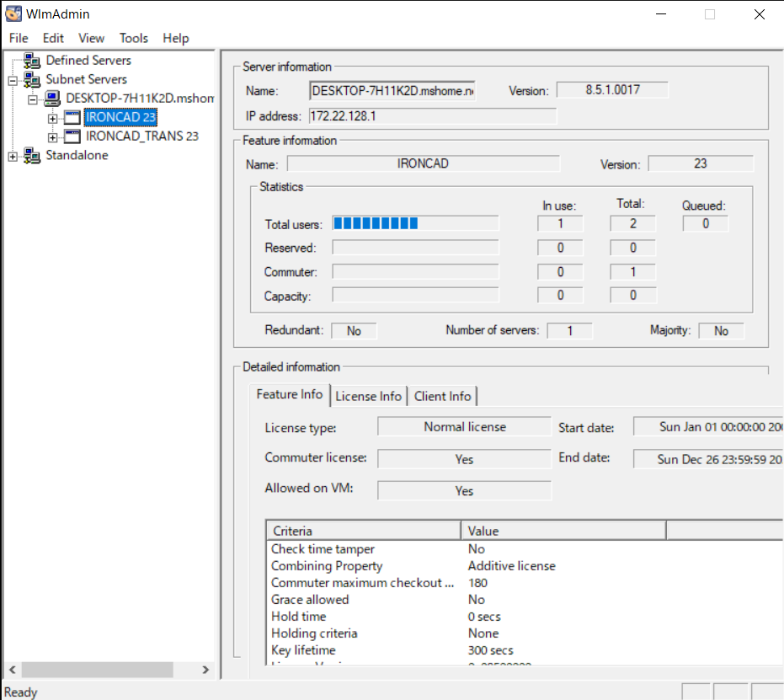The width and height of the screenshot is (784, 700).
Task: Select the Combining Property row
Action: point(525,566)
